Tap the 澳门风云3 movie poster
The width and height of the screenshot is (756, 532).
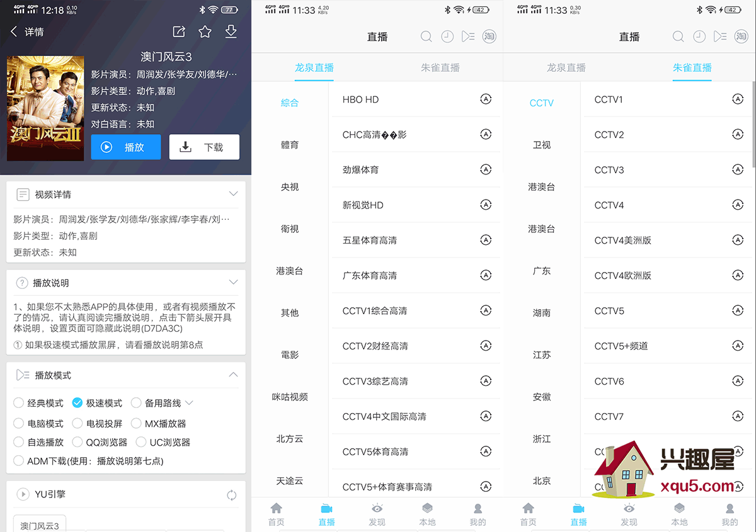pyautogui.click(x=45, y=108)
